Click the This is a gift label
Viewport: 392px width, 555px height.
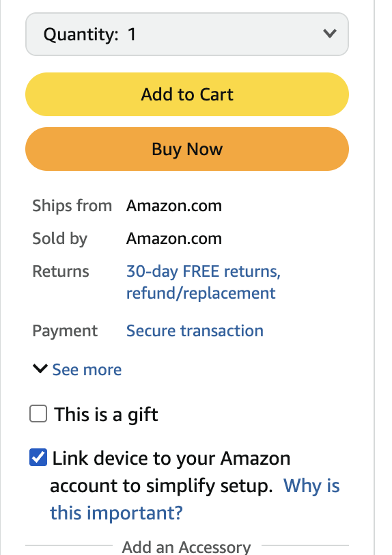(106, 414)
